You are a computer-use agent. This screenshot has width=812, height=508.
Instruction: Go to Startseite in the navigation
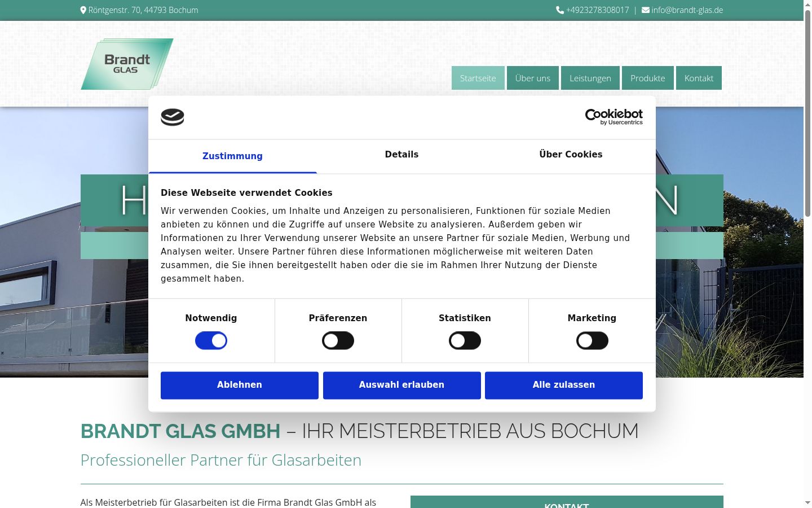point(478,78)
